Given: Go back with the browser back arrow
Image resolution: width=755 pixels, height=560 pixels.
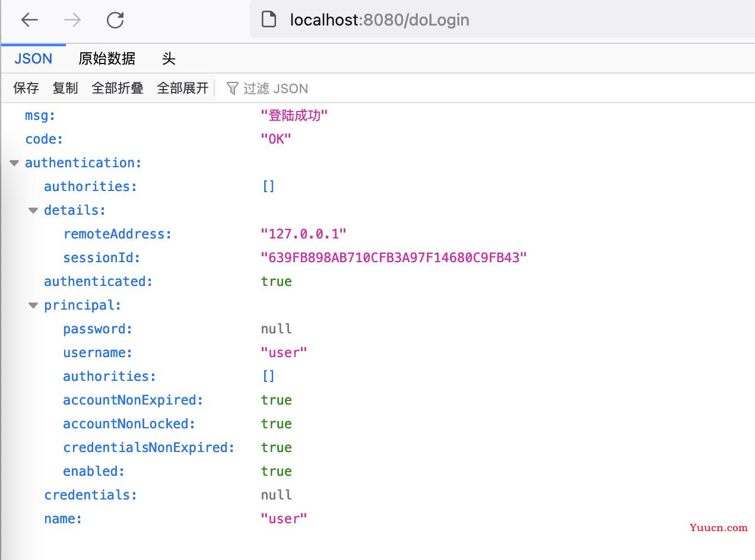Looking at the screenshot, I should tap(29, 20).
